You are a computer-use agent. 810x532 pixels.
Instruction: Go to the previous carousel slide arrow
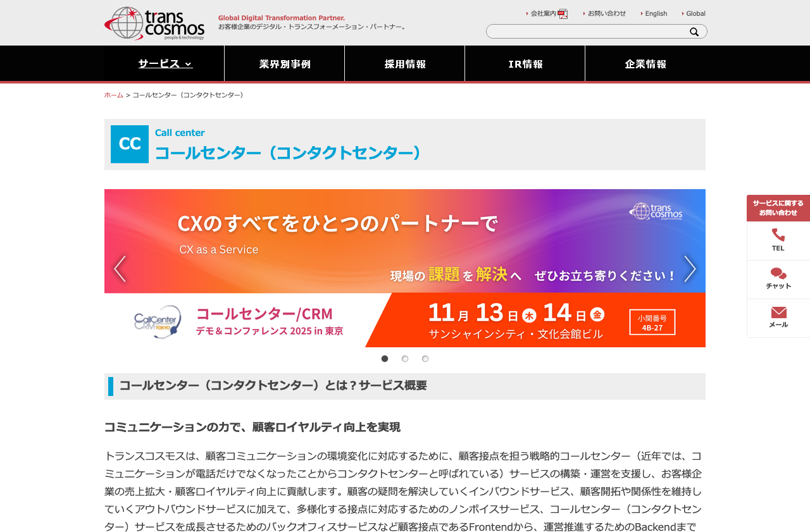(x=120, y=269)
